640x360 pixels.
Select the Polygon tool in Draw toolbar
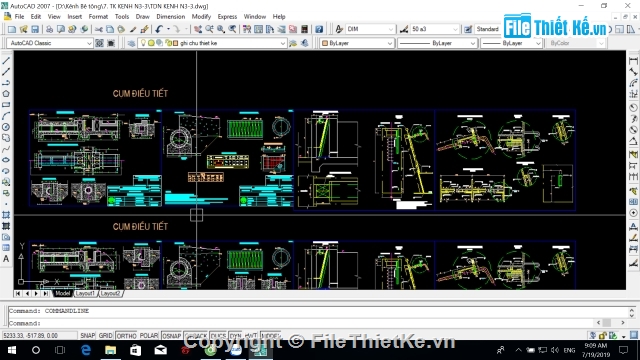[x=6, y=94]
